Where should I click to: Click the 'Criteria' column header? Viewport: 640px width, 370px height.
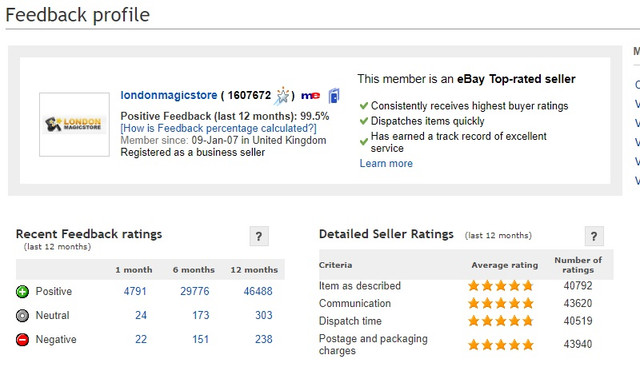coord(336,265)
